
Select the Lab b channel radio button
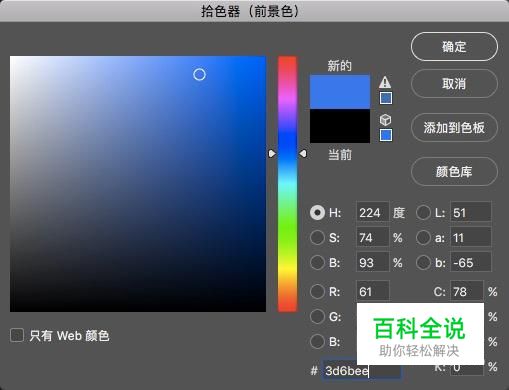(x=423, y=262)
